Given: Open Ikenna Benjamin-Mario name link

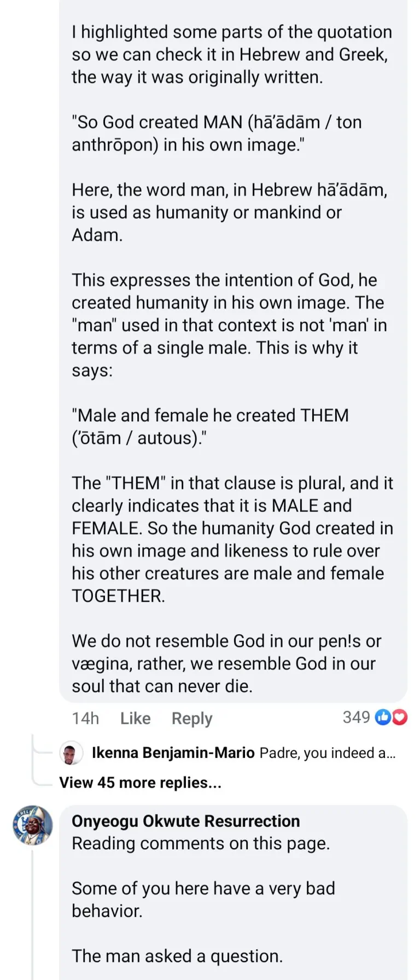Looking at the screenshot, I should click(x=173, y=753).
